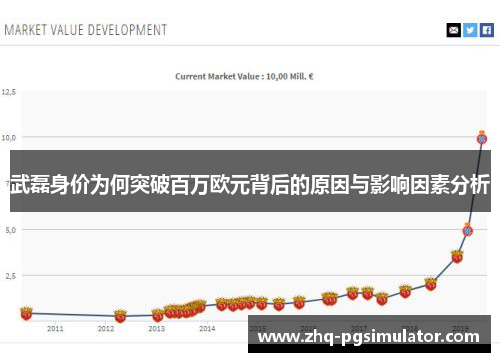The height and width of the screenshot is (362, 500).
Task: Click the 2011 year label
Action: tap(55, 329)
